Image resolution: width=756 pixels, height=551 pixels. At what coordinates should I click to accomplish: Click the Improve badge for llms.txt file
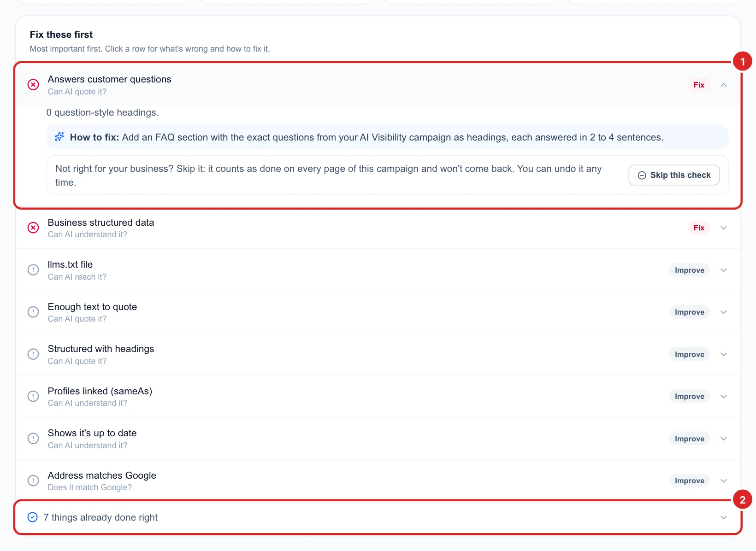(690, 270)
